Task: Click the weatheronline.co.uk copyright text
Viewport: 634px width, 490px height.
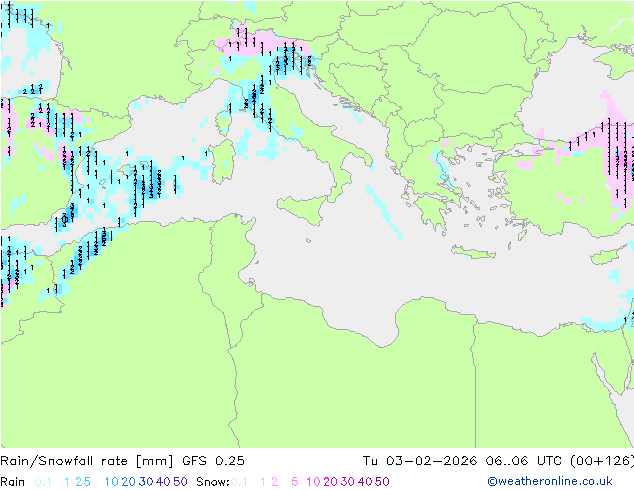Action: 550,481
